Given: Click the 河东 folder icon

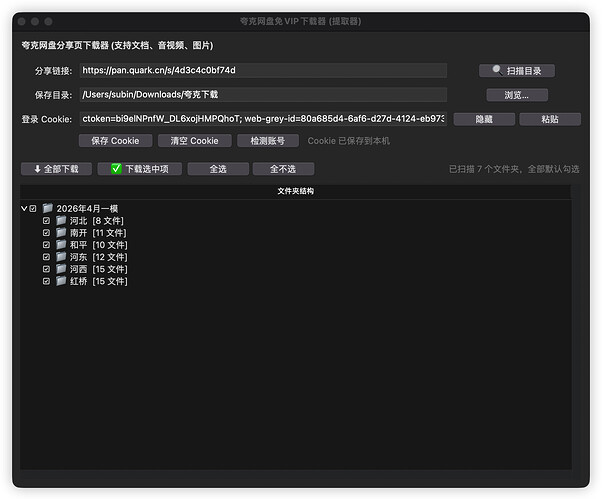Looking at the screenshot, I should tap(61, 256).
